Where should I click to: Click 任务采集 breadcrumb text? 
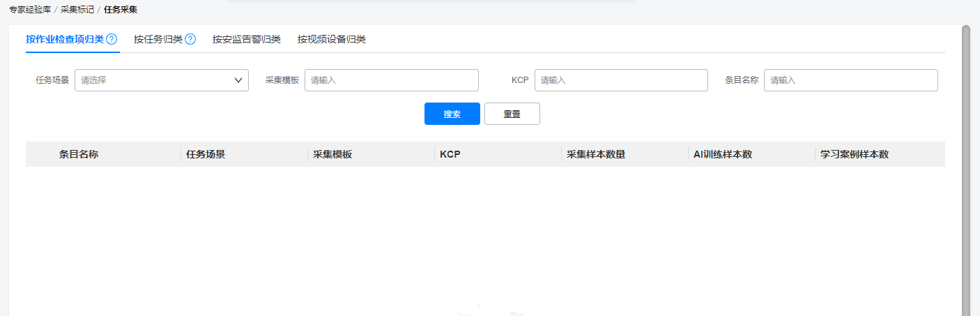(x=121, y=10)
